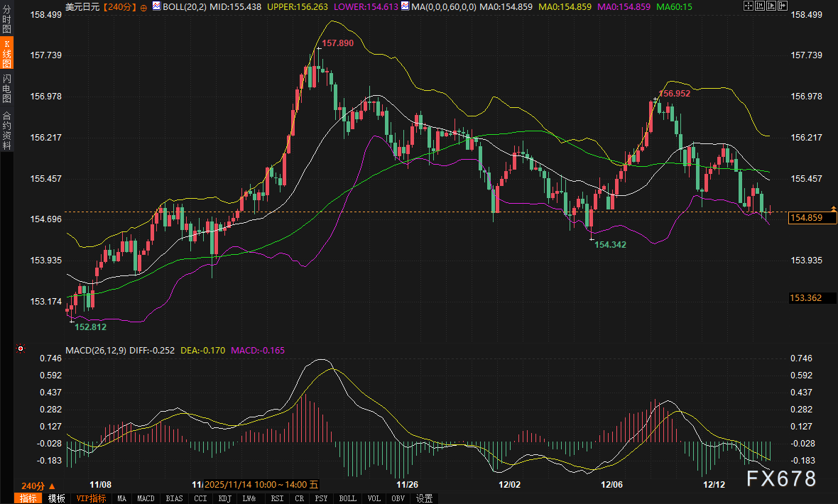Open the 合约资料 sidebar tab
This screenshot has height=504, width=838.
(6, 130)
